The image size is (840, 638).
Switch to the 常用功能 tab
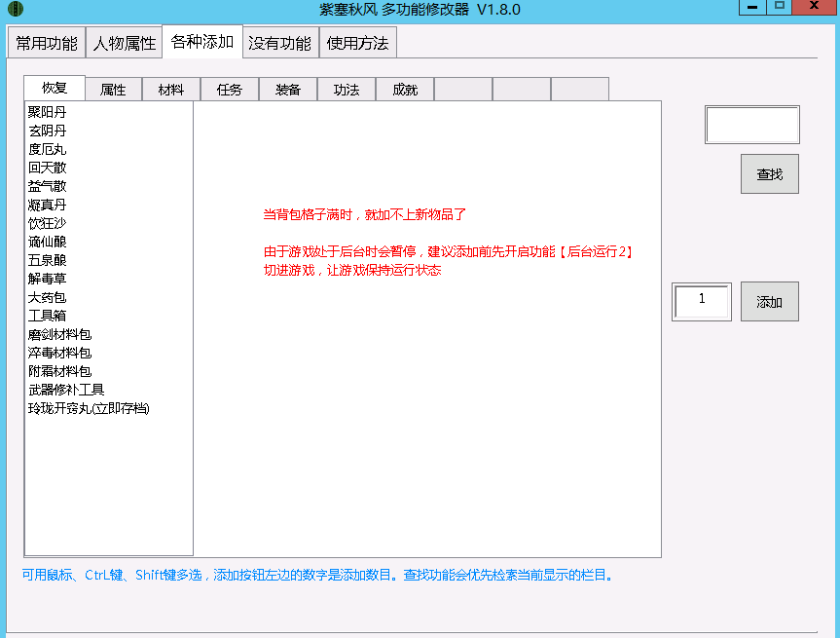tap(47, 42)
